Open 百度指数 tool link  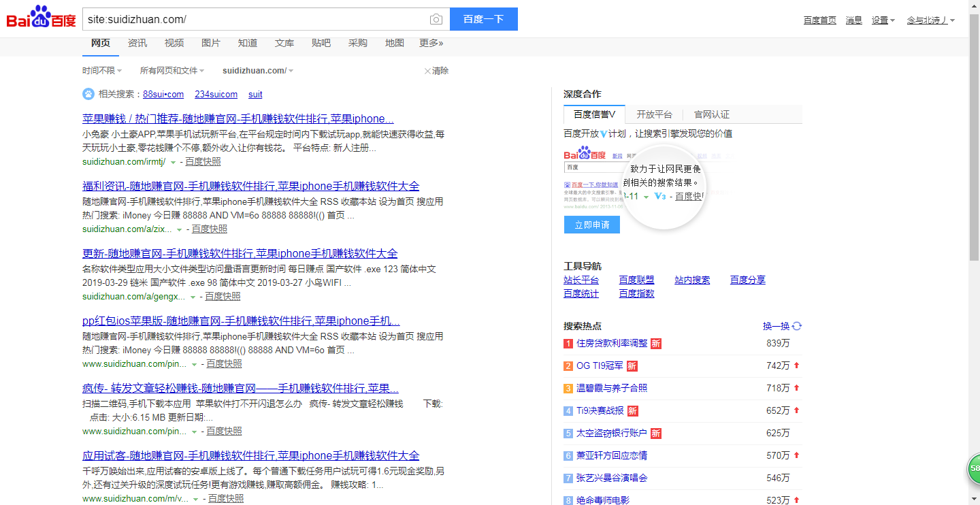coord(637,294)
